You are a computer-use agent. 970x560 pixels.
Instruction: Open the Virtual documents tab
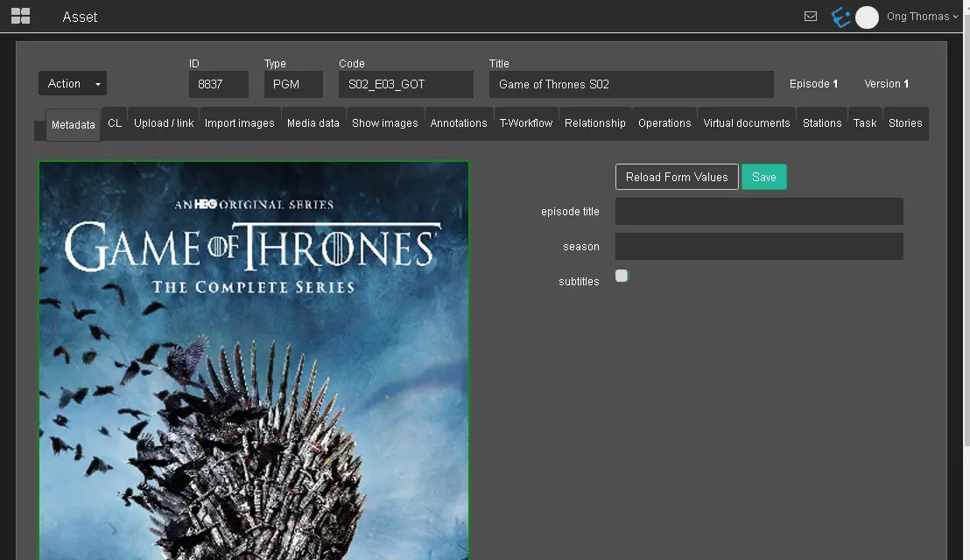pyautogui.click(x=747, y=123)
